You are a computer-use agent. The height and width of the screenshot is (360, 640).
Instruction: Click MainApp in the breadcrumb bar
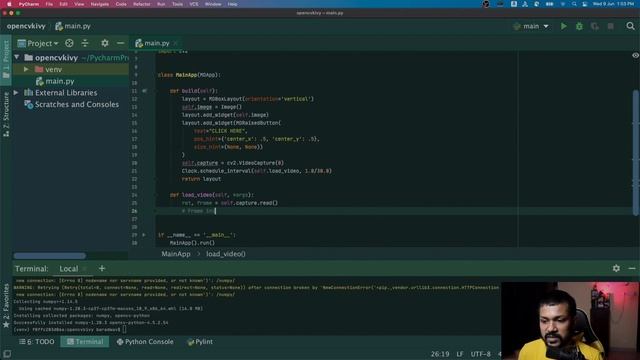(176, 254)
